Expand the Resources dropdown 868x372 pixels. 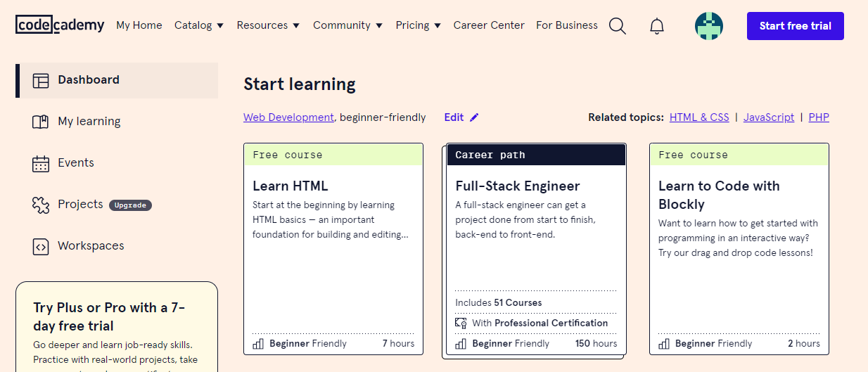268,25
